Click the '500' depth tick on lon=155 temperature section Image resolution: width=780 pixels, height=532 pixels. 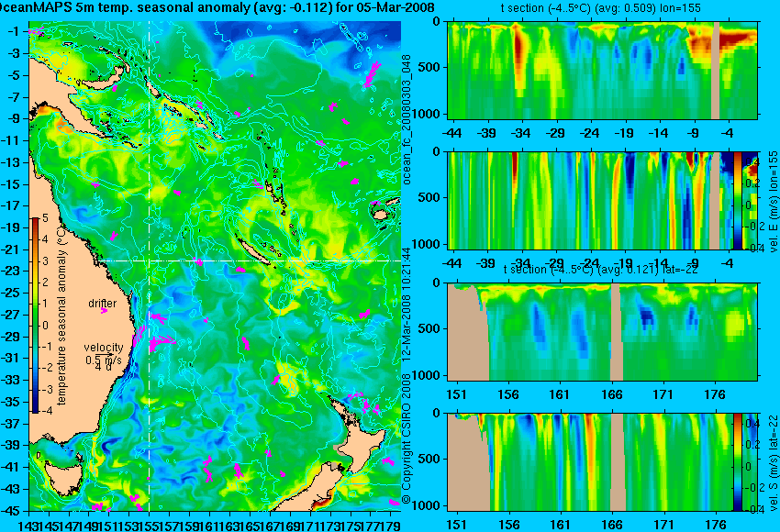(x=430, y=68)
